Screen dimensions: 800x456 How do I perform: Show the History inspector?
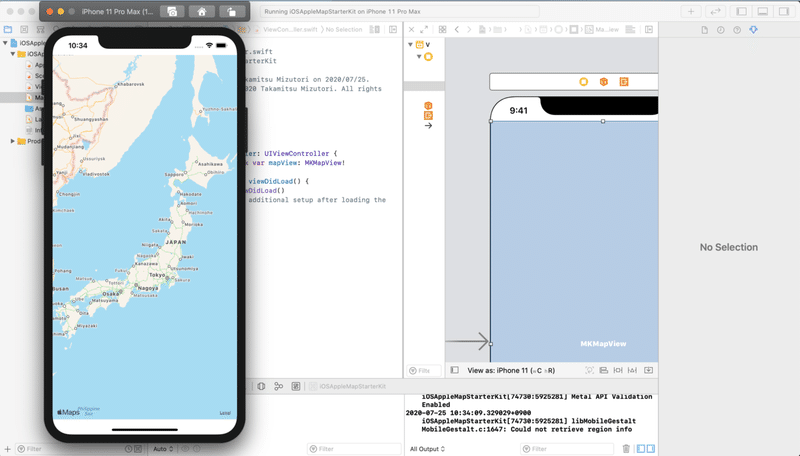click(720, 30)
